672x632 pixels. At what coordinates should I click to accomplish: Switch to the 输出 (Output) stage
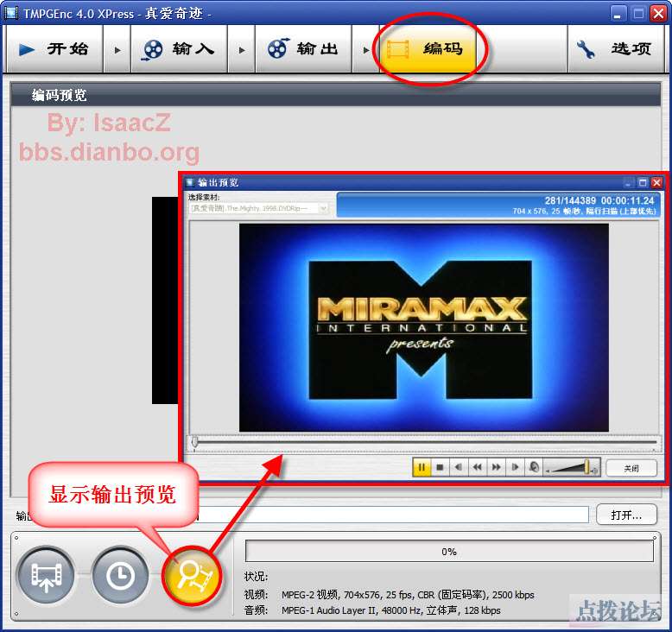pos(303,49)
